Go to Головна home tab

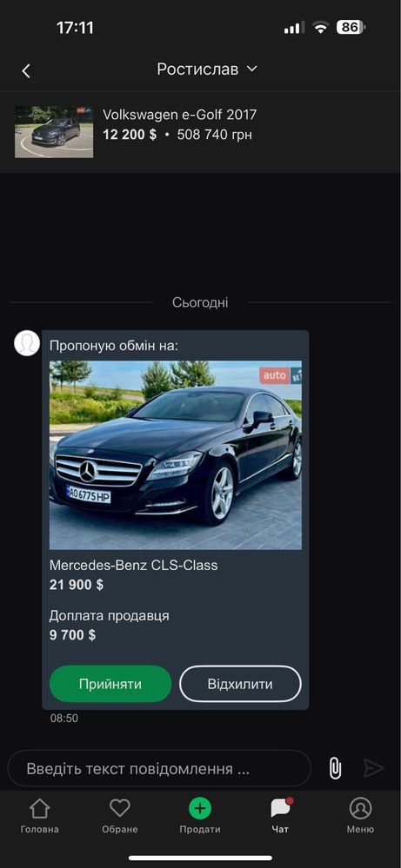point(39,815)
